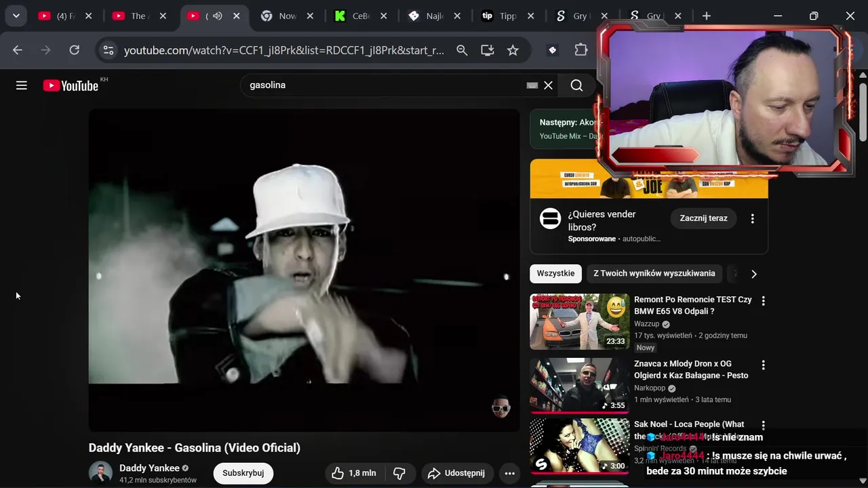Open the address bar zoom magnifier icon

[462, 50]
